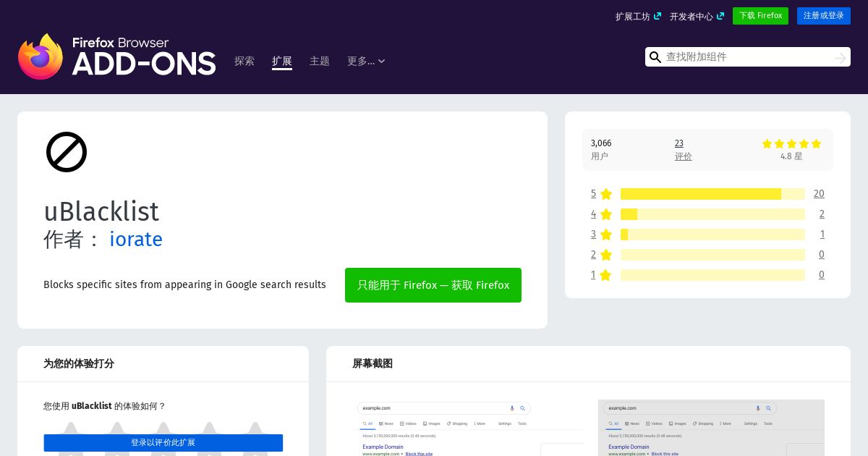Click external-link icon beside 扩展工坊
This screenshot has width=868, height=456.
tap(657, 16)
